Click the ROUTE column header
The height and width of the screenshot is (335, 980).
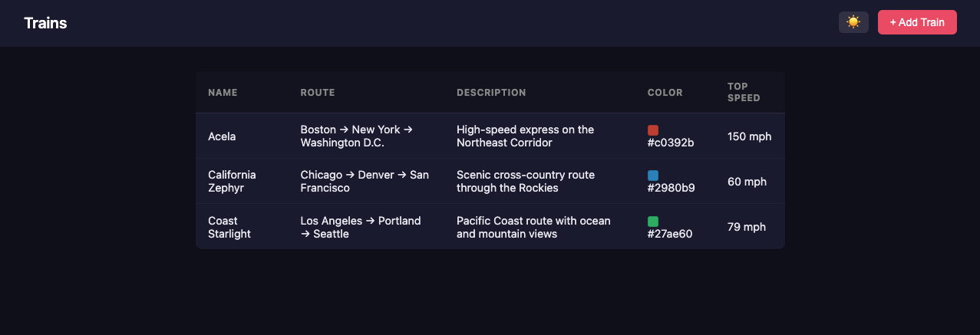click(x=318, y=93)
